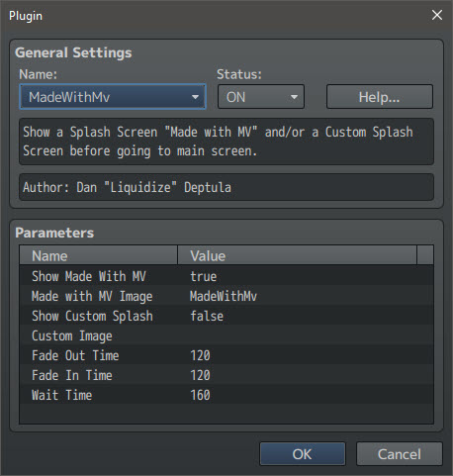
Task: Select the Show Custom Splash parameter name
Action: [92, 316]
